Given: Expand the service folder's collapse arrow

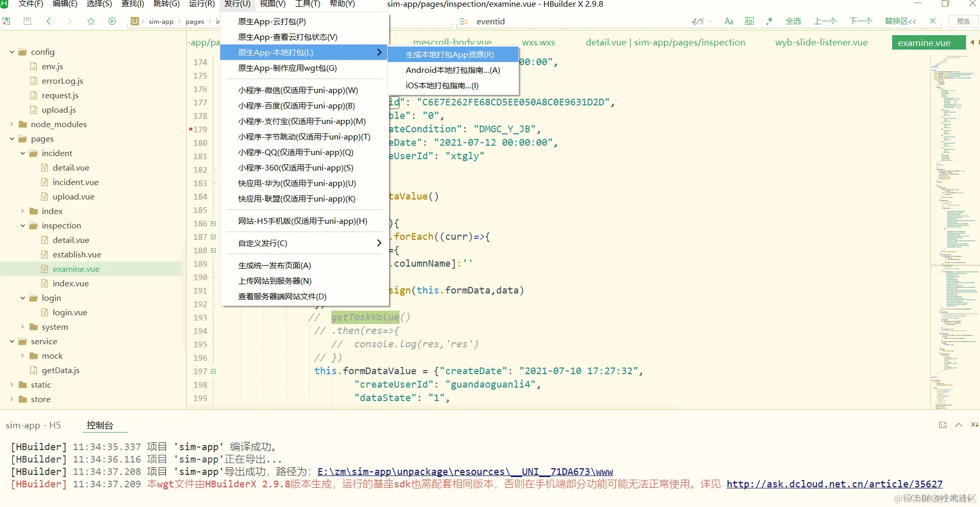Looking at the screenshot, I should [11, 341].
